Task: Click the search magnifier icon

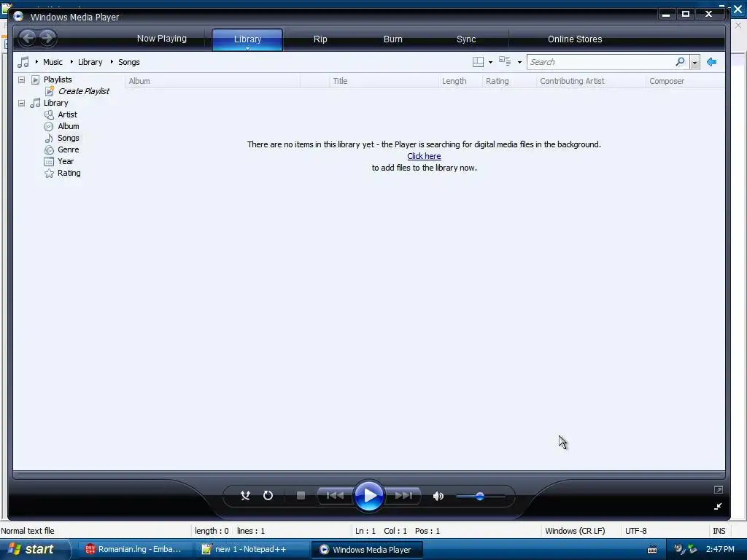Action: point(681,62)
